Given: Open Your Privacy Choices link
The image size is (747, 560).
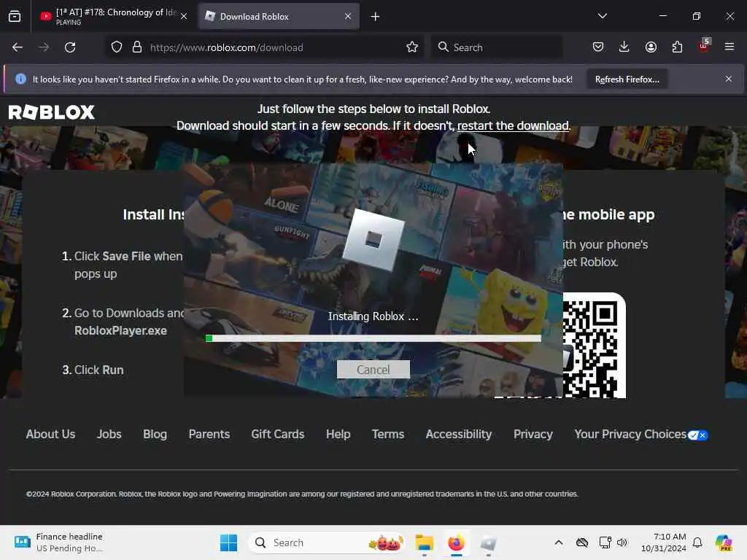Looking at the screenshot, I should click(x=640, y=435).
